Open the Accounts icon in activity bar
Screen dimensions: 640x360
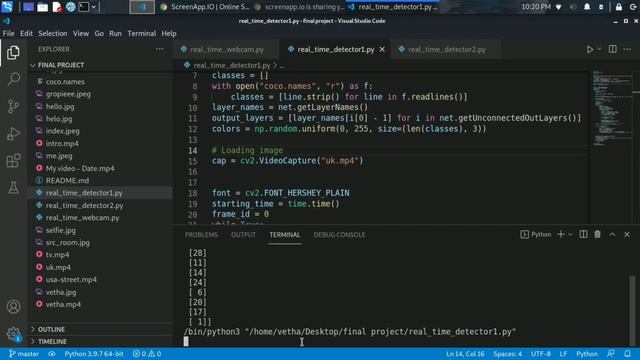click(13, 306)
